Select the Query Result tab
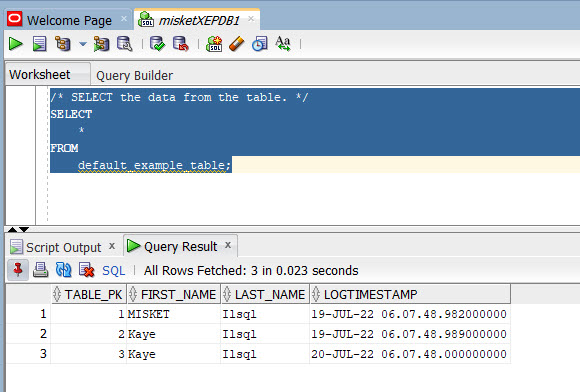 click(181, 246)
